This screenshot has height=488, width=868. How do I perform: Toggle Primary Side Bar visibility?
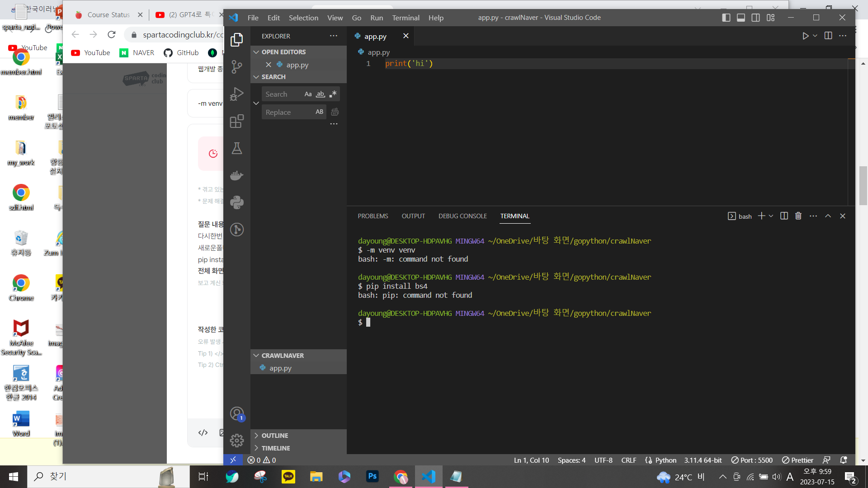[x=726, y=18]
